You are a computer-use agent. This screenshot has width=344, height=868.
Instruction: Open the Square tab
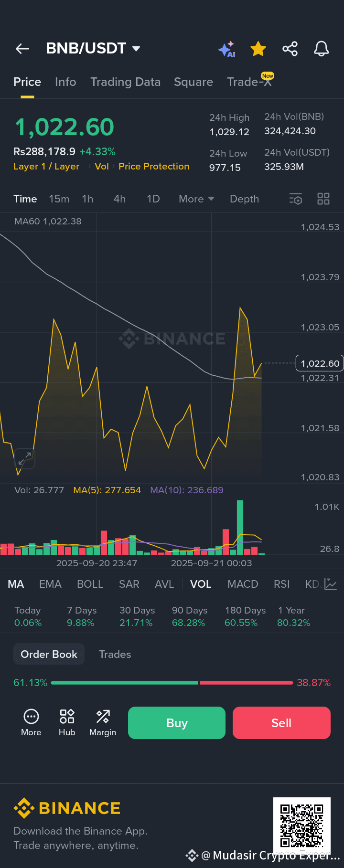point(193,82)
